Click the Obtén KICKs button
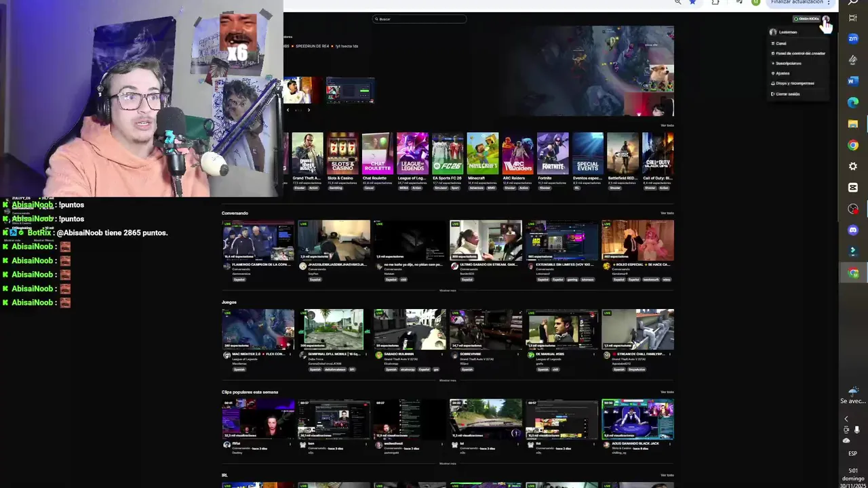The width and height of the screenshot is (868, 488). coord(806,19)
